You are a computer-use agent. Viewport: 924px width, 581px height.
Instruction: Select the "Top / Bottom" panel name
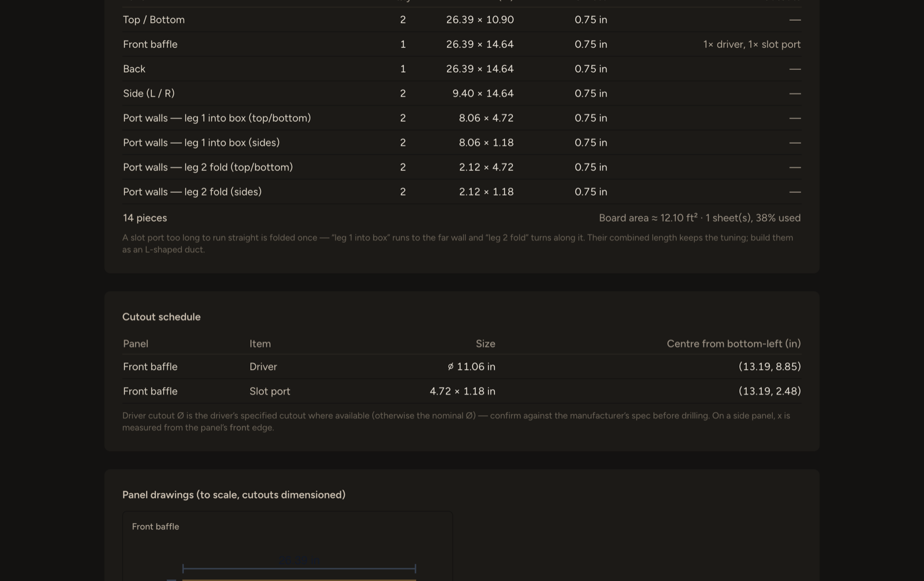tap(154, 20)
